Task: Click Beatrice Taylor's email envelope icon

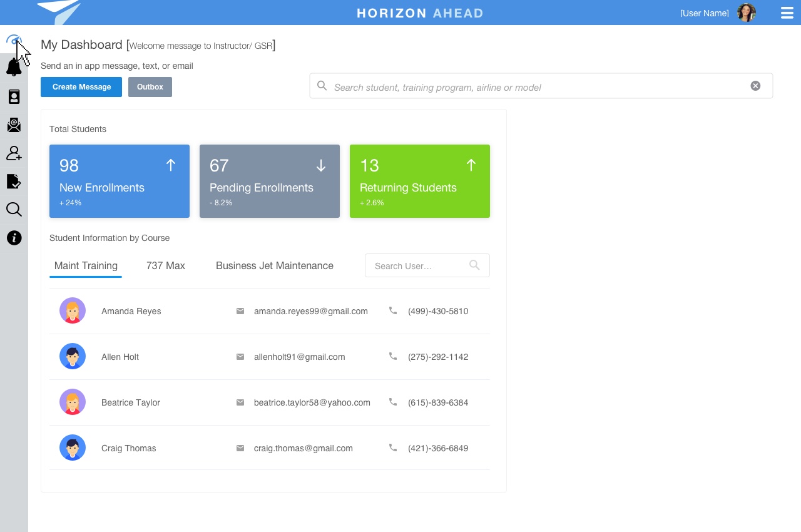Action: (x=240, y=402)
